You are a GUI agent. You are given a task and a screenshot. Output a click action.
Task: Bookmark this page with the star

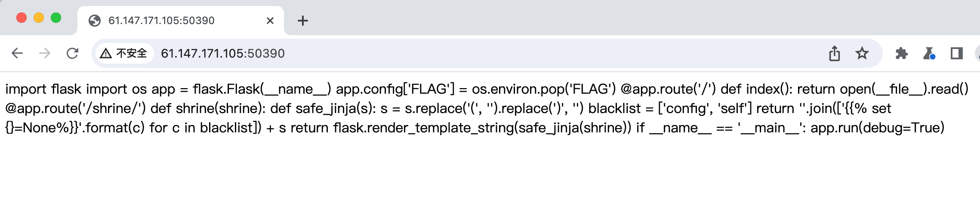[862, 53]
